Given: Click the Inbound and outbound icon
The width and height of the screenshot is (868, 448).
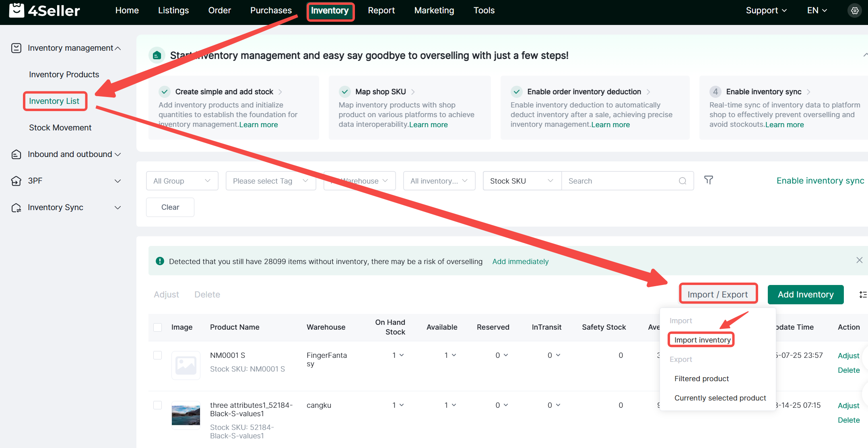Looking at the screenshot, I should coord(16,155).
